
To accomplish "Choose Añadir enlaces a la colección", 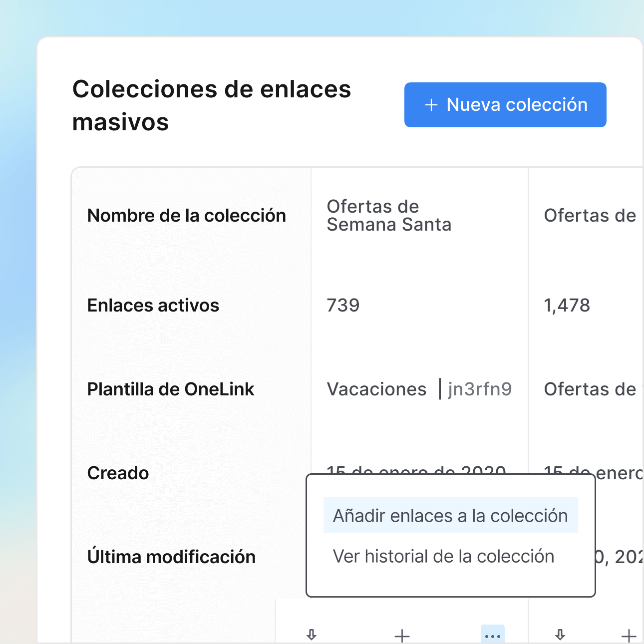I will (450, 515).
